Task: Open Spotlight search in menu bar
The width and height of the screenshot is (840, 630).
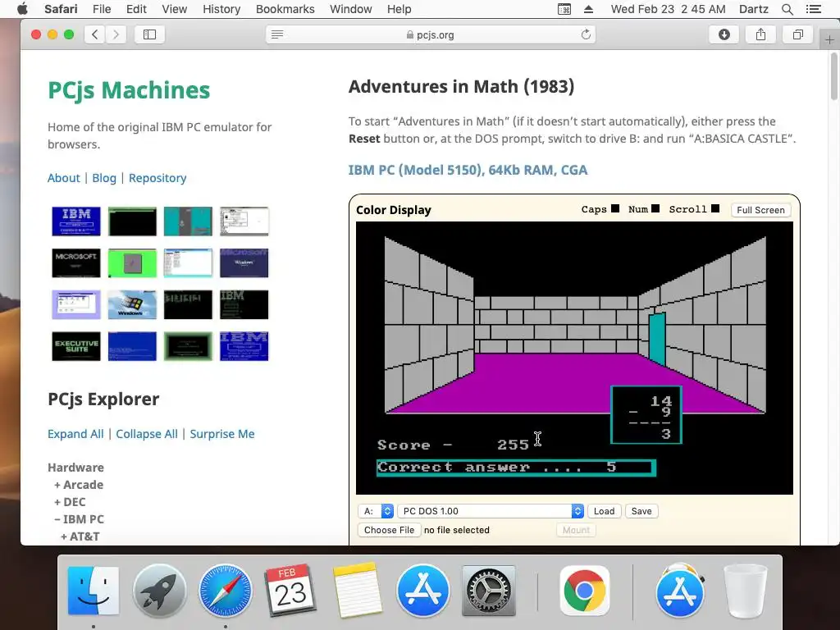Action: coord(787,9)
